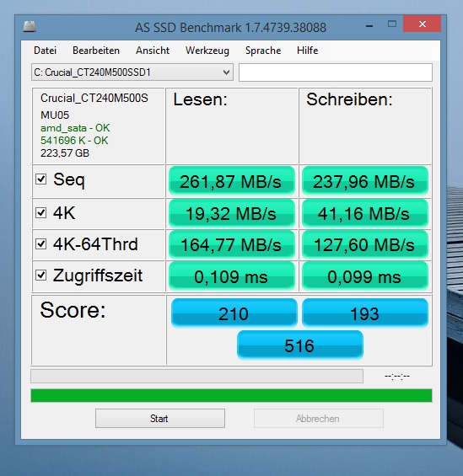The image size is (463, 476).
Task: Click the AS SSD drive icon in title bar
Action: coord(30,26)
